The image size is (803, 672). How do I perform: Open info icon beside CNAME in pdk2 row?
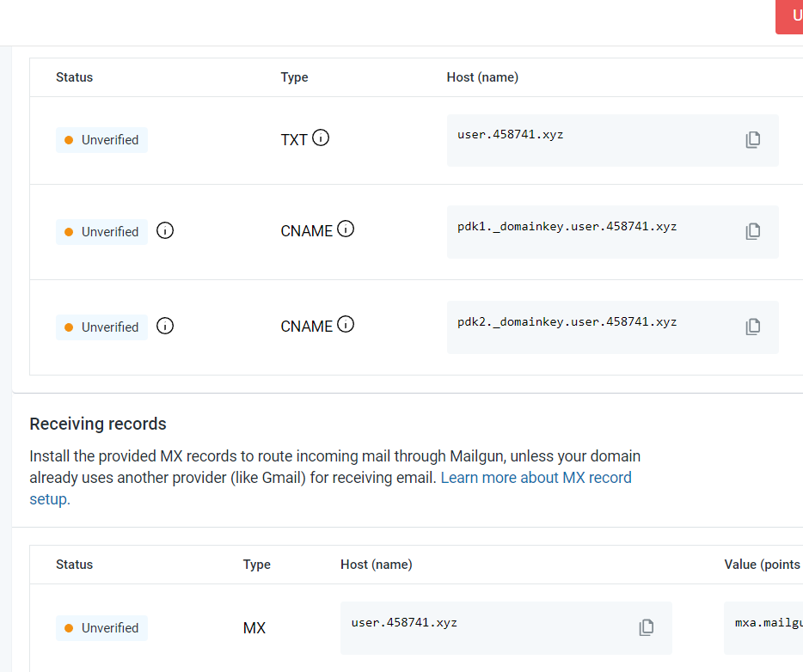(x=346, y=325)
